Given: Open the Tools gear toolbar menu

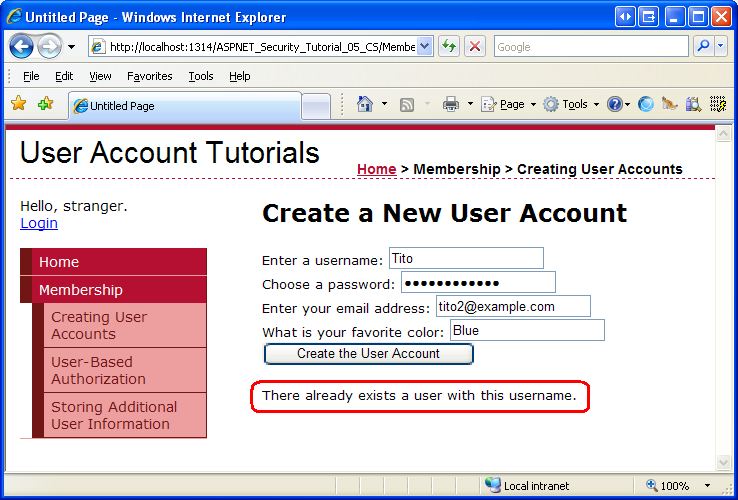Looking at the screenshot, I should pyautogui.click(x=571, y=104).
